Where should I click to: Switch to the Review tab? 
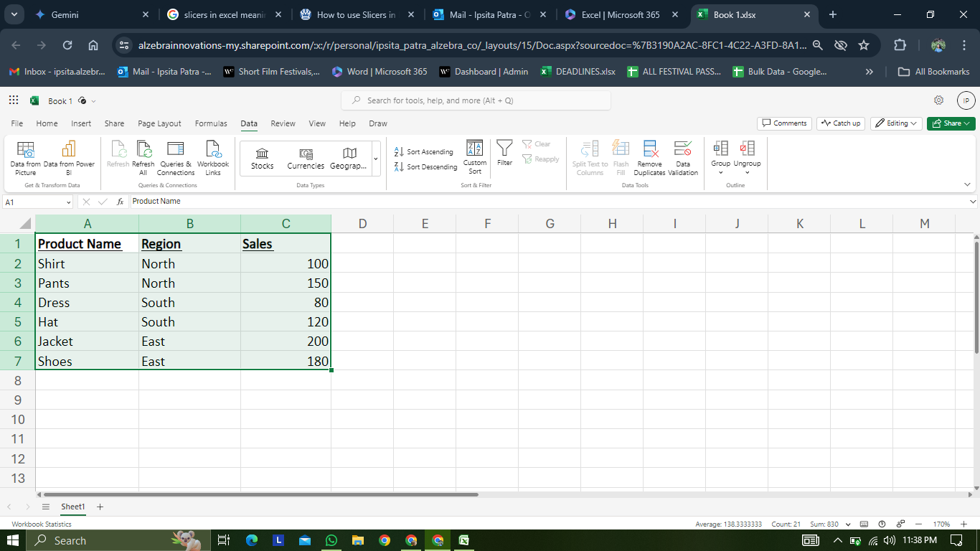(x=283, y=123)
